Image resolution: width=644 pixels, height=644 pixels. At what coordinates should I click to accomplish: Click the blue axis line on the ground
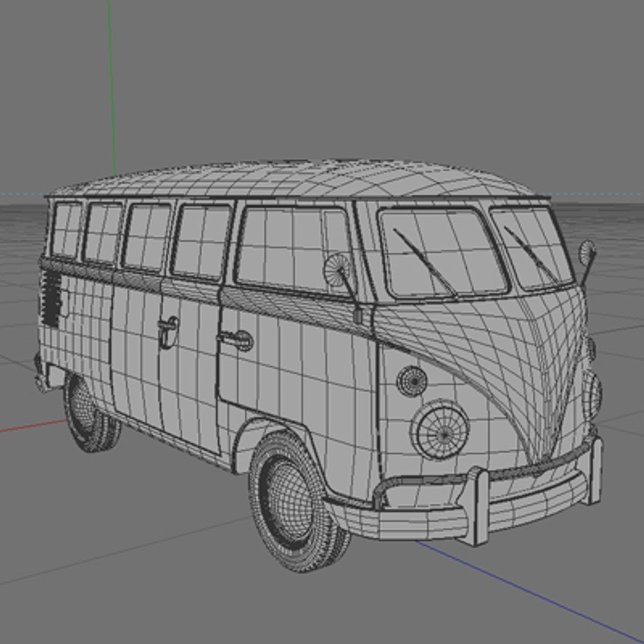click(530, 592)
